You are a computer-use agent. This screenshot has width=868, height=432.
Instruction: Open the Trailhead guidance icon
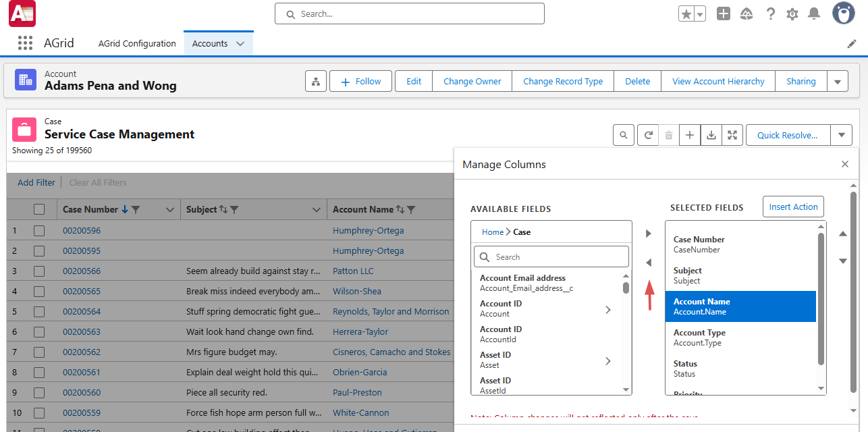pyautogui.click(x=747, y=13)
